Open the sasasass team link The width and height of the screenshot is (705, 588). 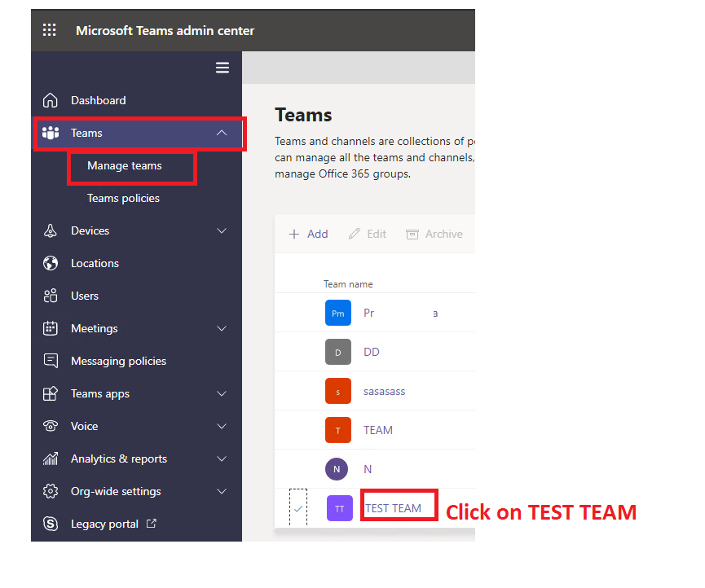point(385,391)
